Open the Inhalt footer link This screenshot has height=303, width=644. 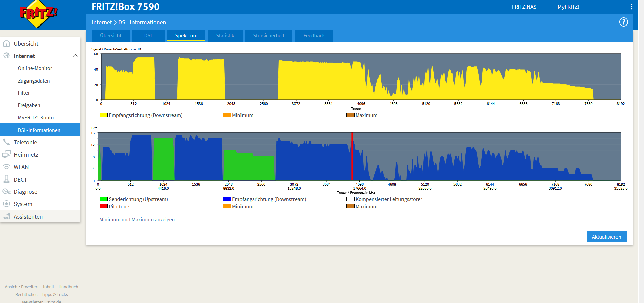[49, 287]
